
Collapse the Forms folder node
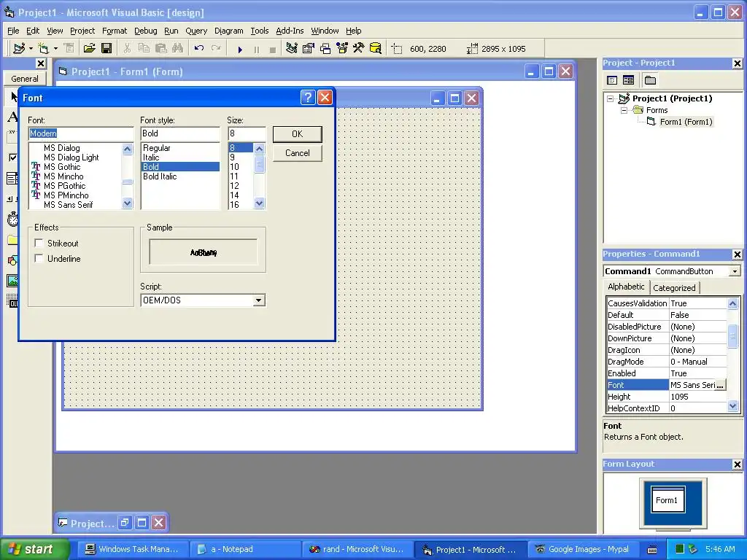coord(624,110)
